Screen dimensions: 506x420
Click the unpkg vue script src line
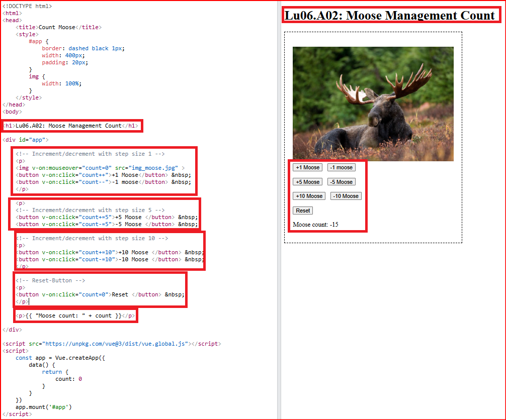pos(112,344)
